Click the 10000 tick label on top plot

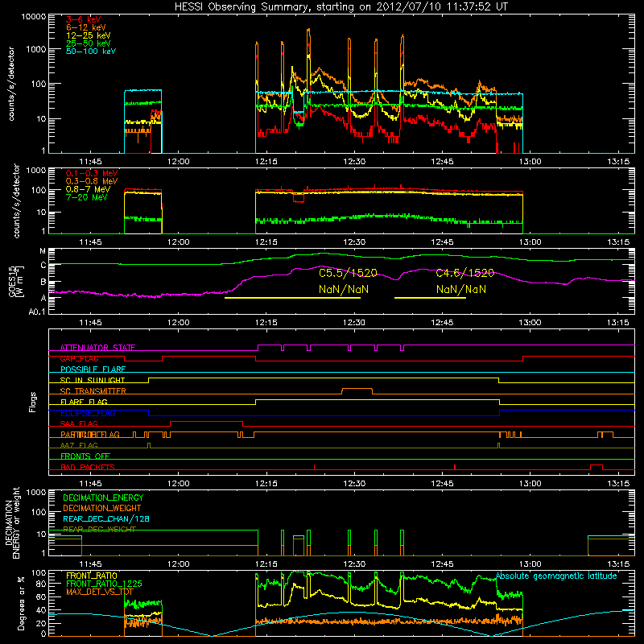(34, 17)
